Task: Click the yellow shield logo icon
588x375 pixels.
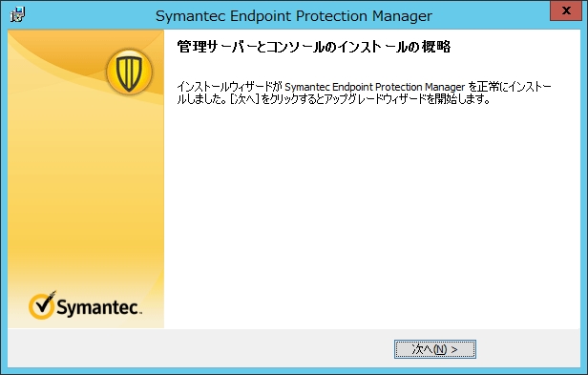Action: pyautogui.click(x=130, y=72)
